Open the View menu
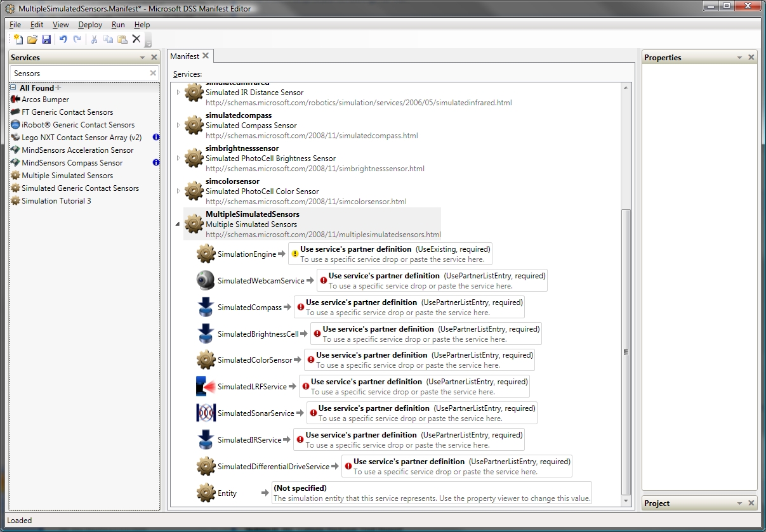Viewport: 766px width, 532px height. [x=61, y=25]
